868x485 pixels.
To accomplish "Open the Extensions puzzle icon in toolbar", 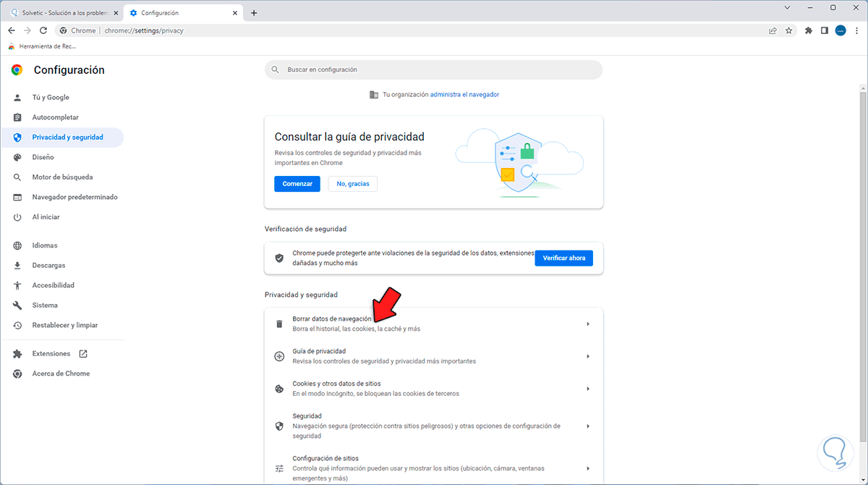I will (809, 30).
